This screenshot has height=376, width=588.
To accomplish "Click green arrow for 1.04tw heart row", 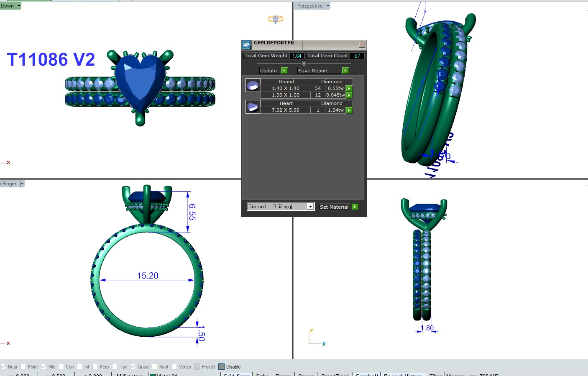I will tap(349, 110).
